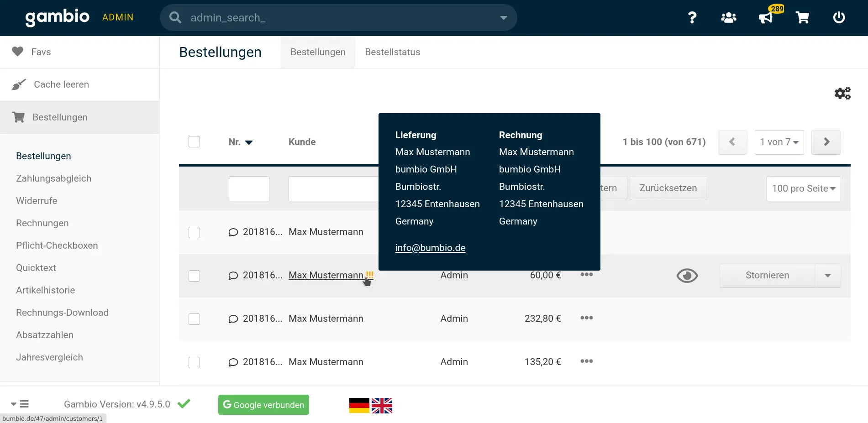Toggle the select-all checkbox in table header
The image size is (868, 423).
(x=195, y=141)
